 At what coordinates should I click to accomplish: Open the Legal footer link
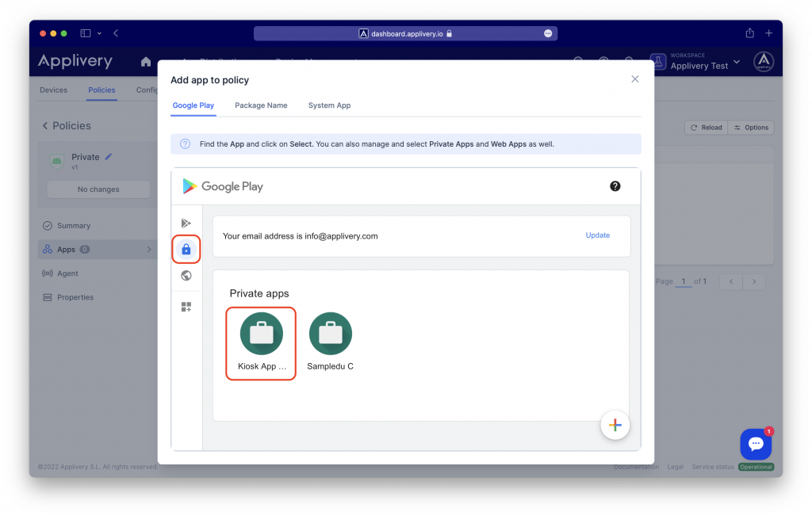point(675,467)
